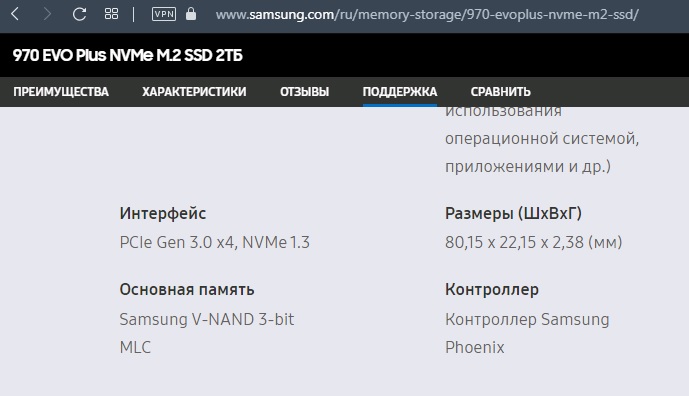Click the samsung.com URL address field

click(x=427, y=15)
